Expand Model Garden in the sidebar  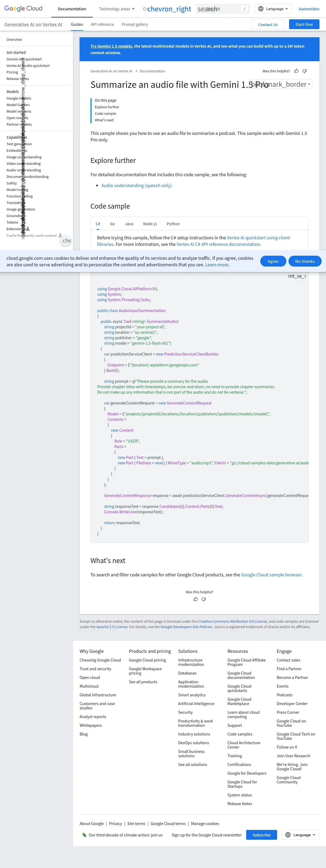[x=18, y=105]
